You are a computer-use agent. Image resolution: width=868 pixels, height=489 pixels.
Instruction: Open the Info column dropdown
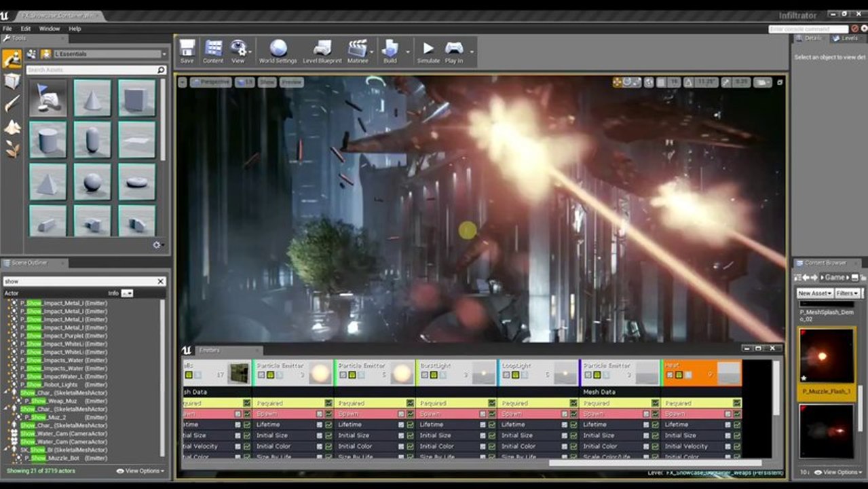pyautogui.click(x=127, y=293)
